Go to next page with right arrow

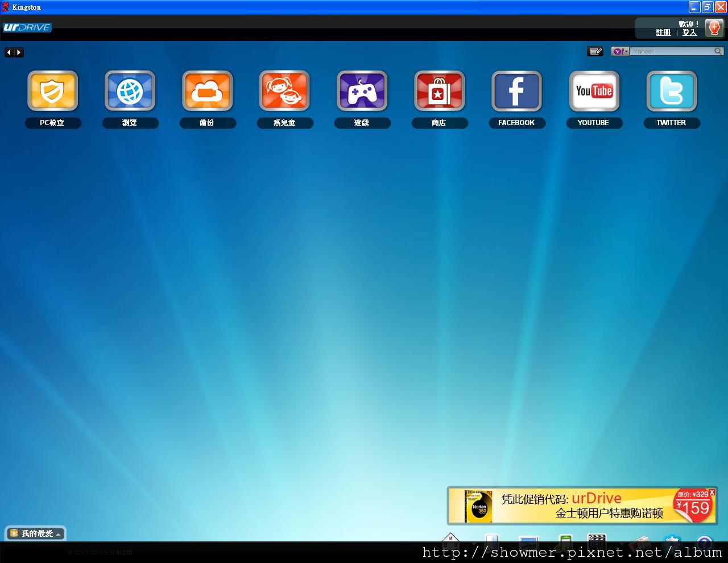coord(19,52)
